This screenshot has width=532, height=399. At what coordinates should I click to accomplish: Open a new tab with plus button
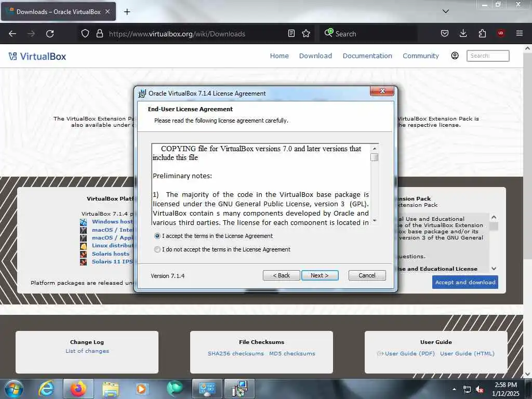pyautogui.click(x=127, y=12)
